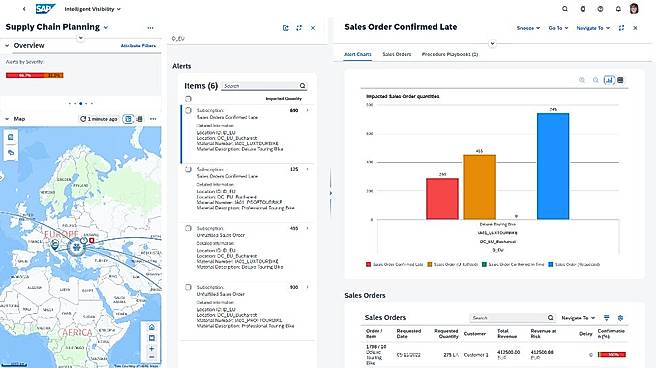The image size is (656, 368).
Task: Click chart zoom-out magnifier icon
Action: [595, 80]
